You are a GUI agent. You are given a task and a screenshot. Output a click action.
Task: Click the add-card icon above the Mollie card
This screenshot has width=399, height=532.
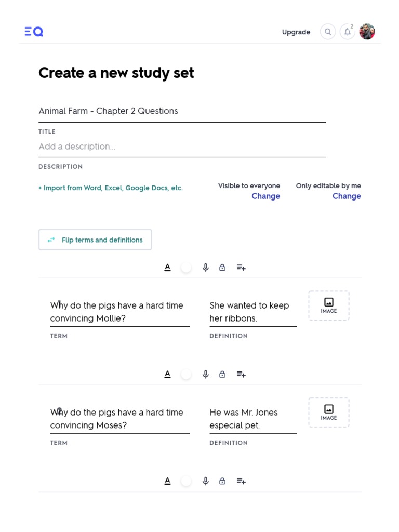(x=241, y=268)
